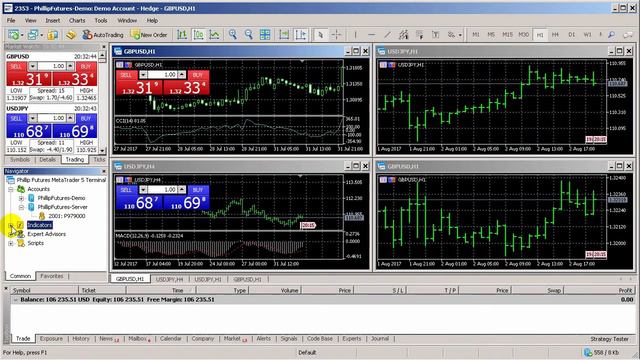Open the Insert menu

[x=53, y=20]
